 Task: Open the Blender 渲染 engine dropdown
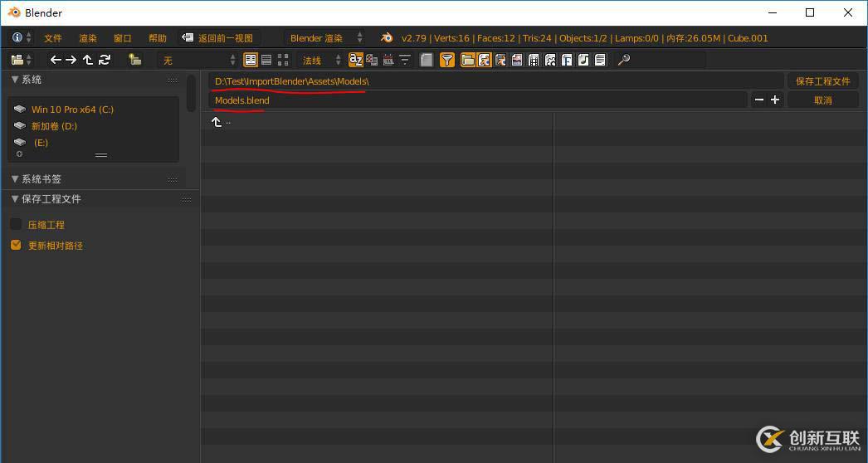click(x=326, y=38)
